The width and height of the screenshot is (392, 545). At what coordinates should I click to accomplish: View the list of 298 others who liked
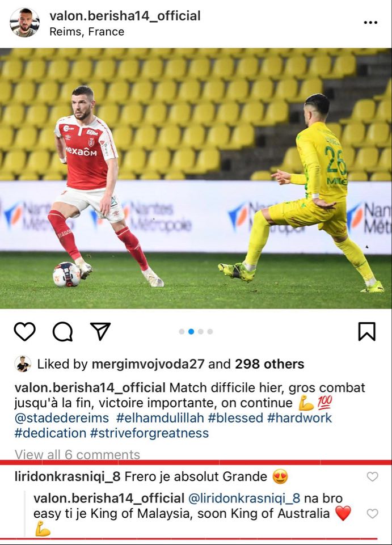[x=269, y=364]
